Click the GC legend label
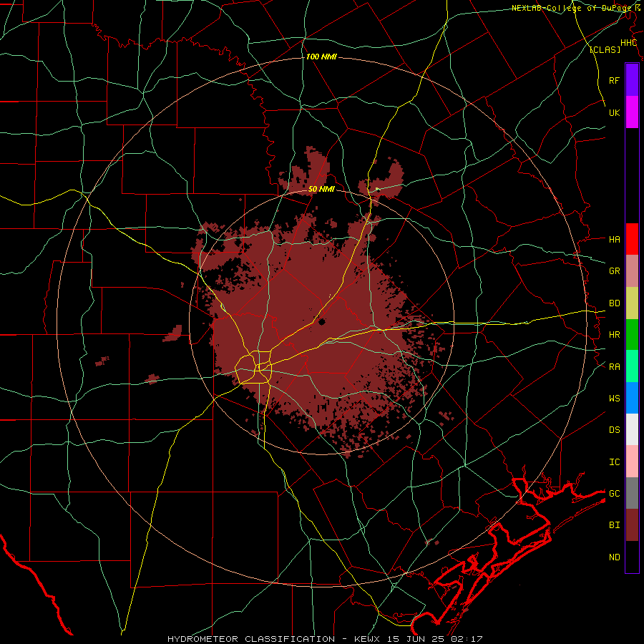Image resolution: width=644 pixels, height=644 pixels. [x=614, y=493]
